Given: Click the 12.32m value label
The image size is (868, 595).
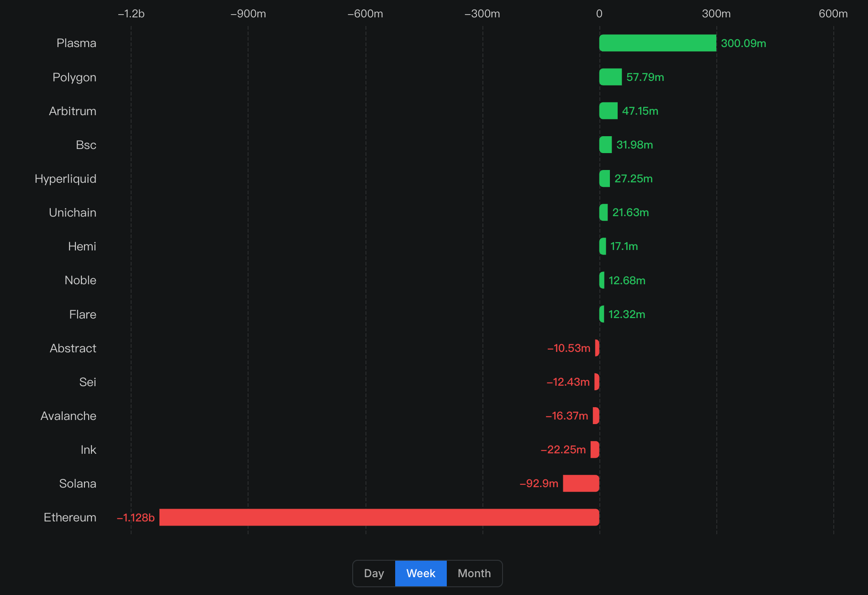Looking at the screenshot, I should click(x=627, y=314).
